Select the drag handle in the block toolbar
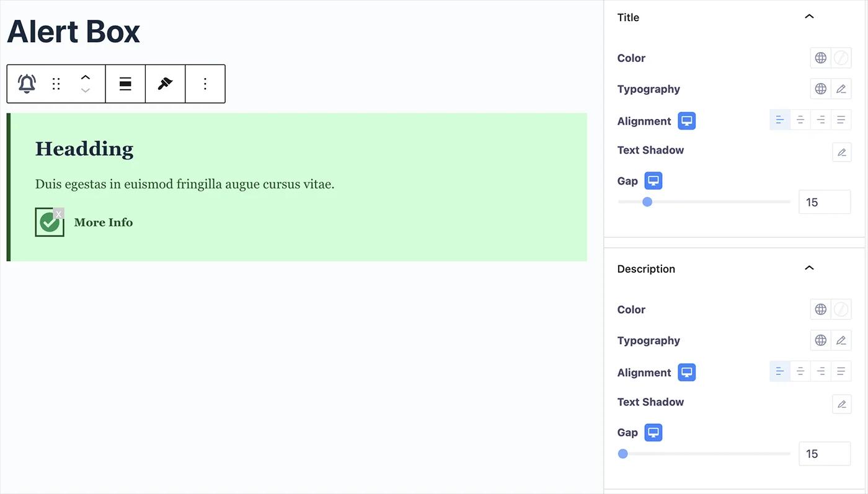868x494 pixels. [x=56, y=83]
